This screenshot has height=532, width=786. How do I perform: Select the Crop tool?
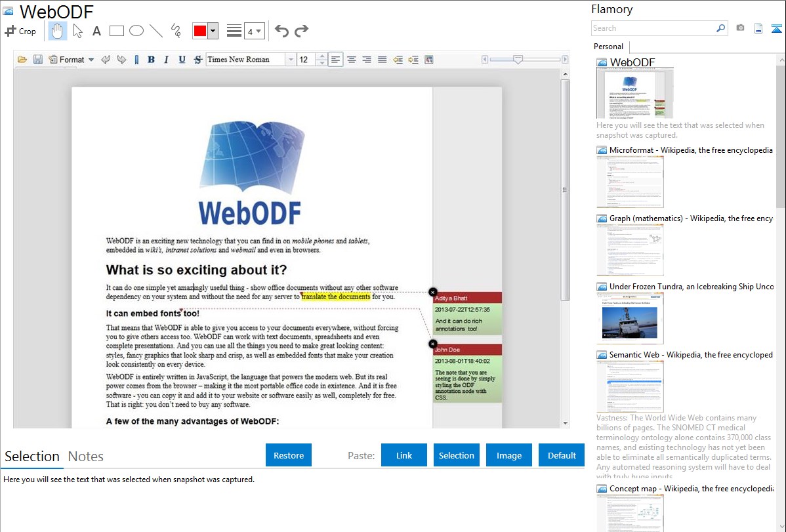click(20, 31)
